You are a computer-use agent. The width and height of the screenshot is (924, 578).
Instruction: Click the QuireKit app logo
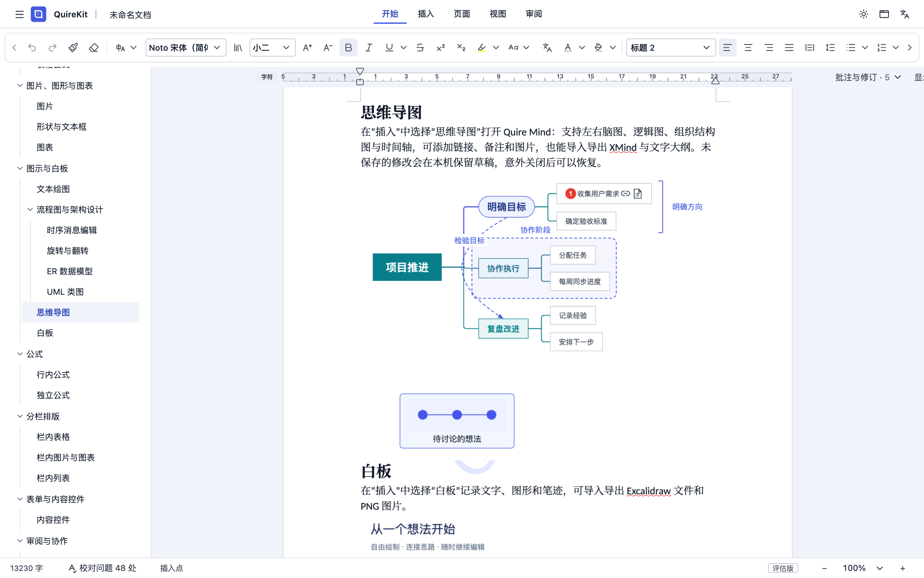point(38,14)
